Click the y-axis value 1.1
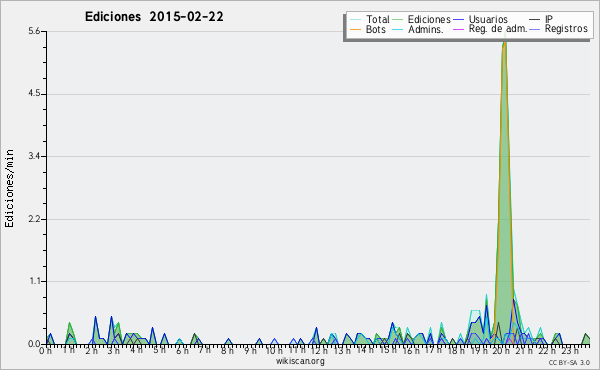Viewport: 600px width, 370px height. (34, 281)
